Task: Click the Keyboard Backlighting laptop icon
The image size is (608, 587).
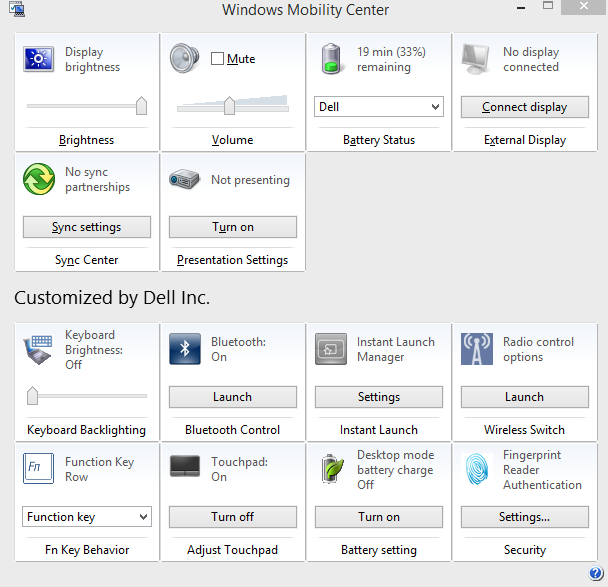Action: [x=38, y=350]
